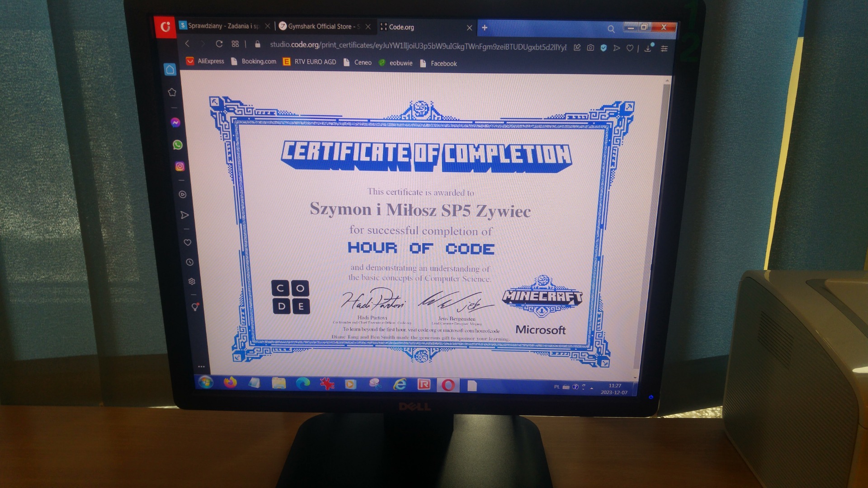Click the sidebar Home icon

tap(170, 69)
